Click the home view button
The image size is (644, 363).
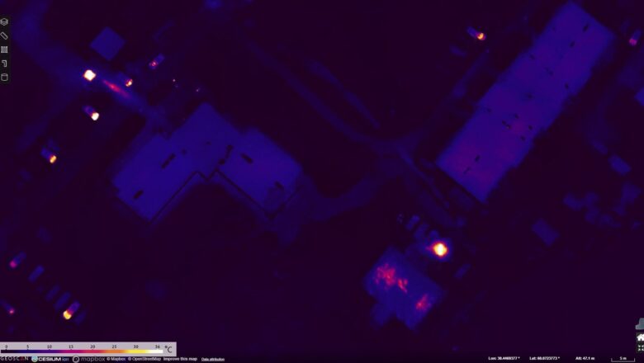(640, 337)
